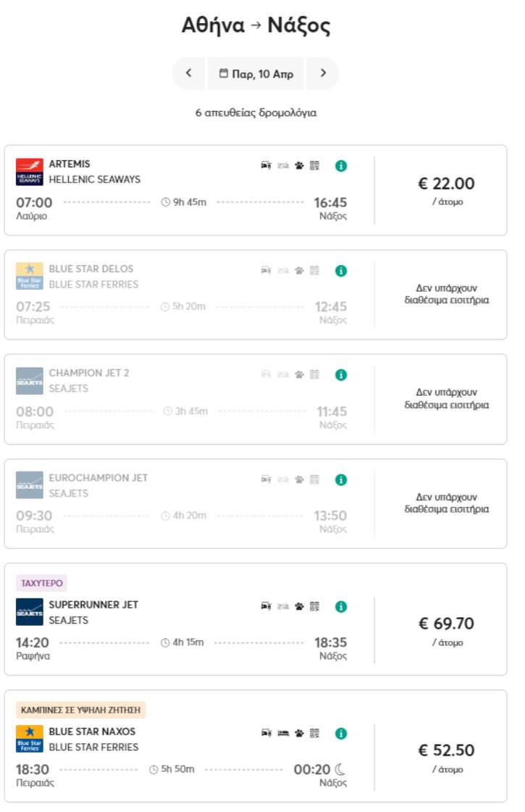This screenshot has height=812, width=525.
Task: Select the € 22.00 ARTEMIS fare
Action: point(446,191)
